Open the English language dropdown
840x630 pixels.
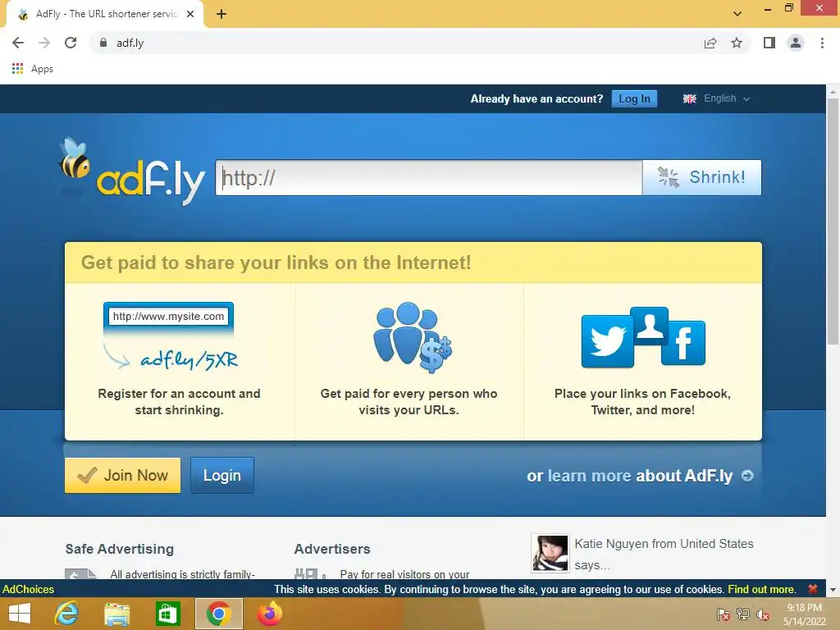pyautogui.click(x=716, y=98)
